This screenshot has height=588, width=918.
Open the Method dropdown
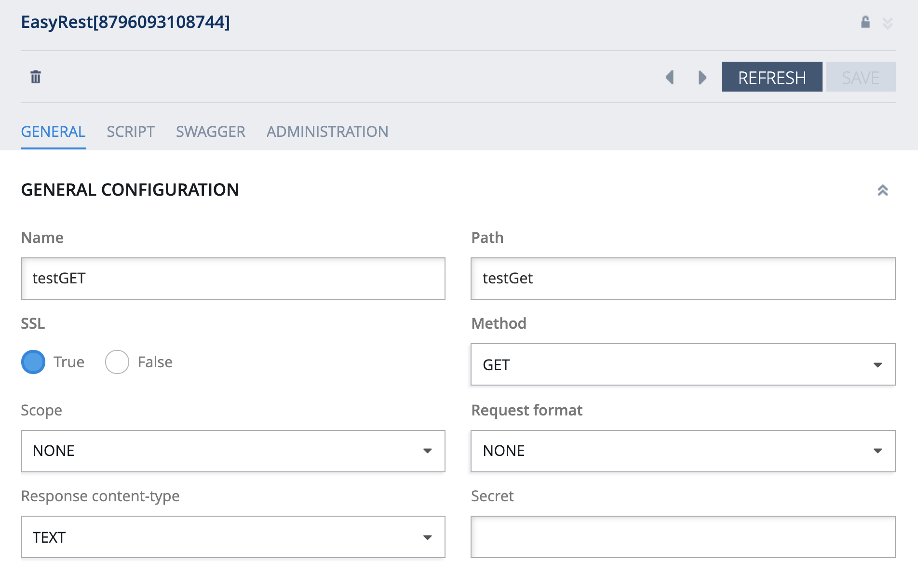(x=683, y=364)
